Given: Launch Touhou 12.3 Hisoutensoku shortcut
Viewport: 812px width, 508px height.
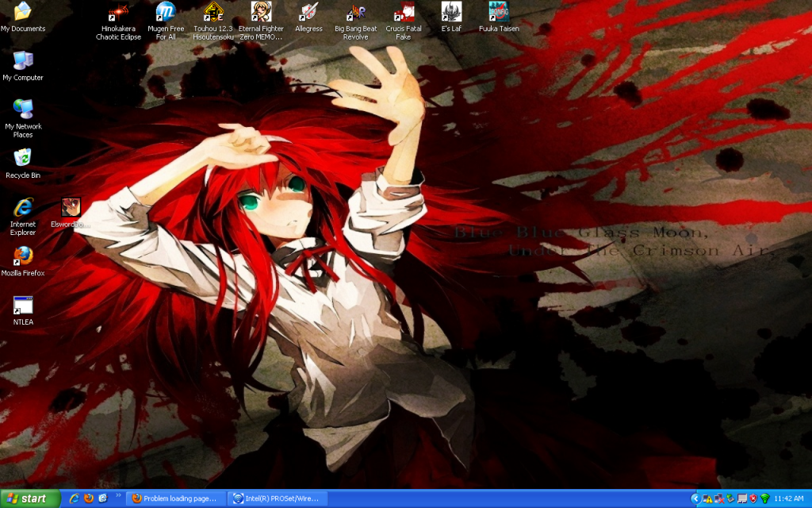Looking at the screenshot, I should pyautogui.click(x=213, y=21).
